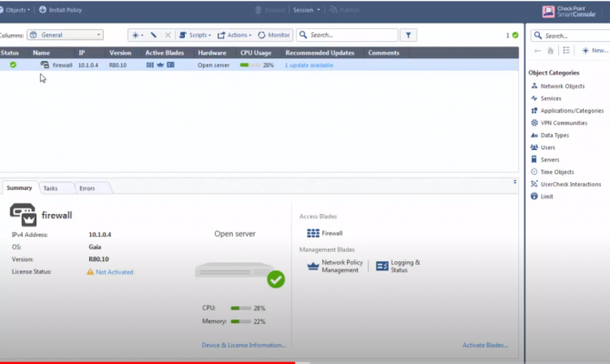Click the Delete X icon in toolbar

coord(168,35)
